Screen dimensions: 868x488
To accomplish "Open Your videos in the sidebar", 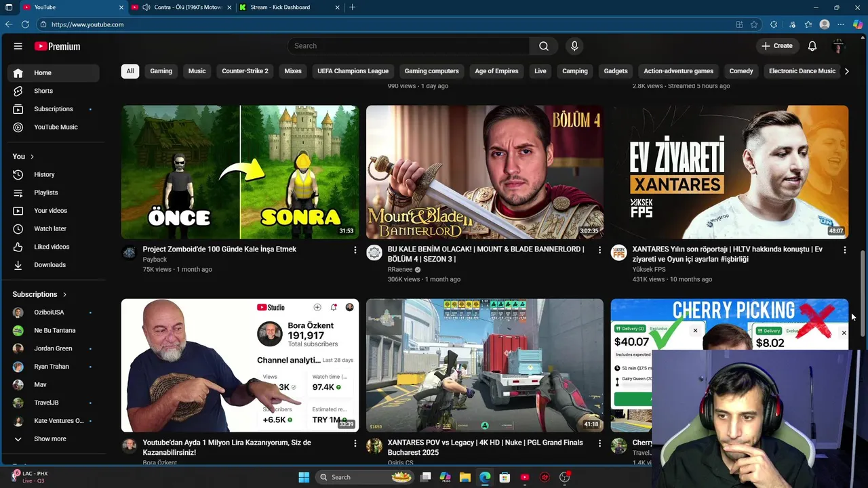I will [54, 211].
